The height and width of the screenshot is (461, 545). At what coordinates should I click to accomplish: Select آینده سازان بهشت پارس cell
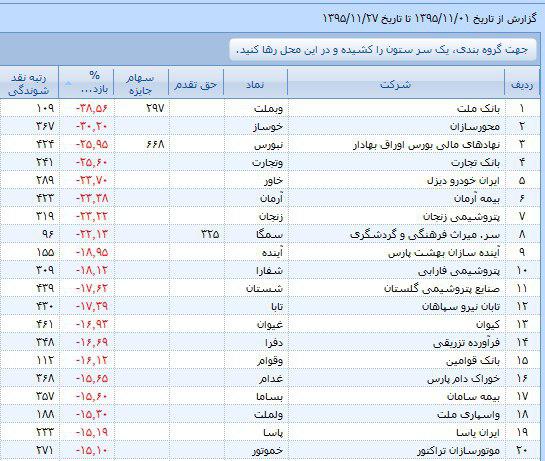[x=397, y=252]
